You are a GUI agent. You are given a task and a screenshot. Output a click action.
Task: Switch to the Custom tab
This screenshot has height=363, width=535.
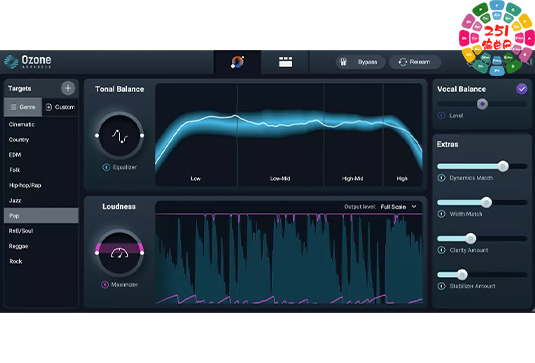pyautogui.click(x=60, y=107)
